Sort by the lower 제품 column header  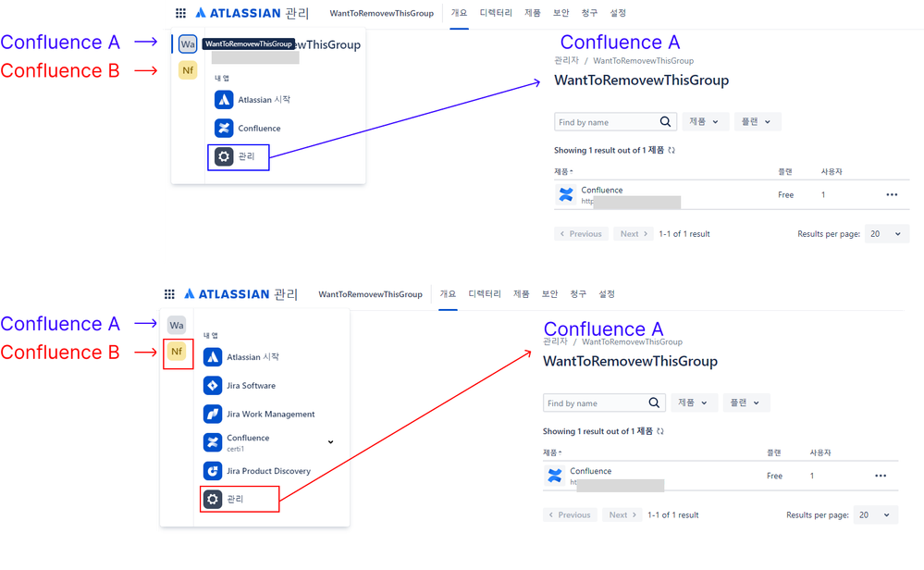[552, 452]
